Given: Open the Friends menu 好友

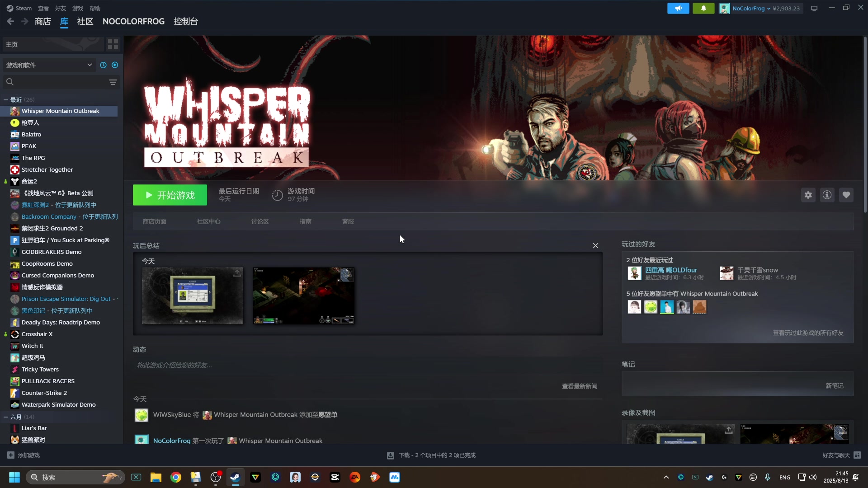Looking at the screenshot, I should click(61, 8).
